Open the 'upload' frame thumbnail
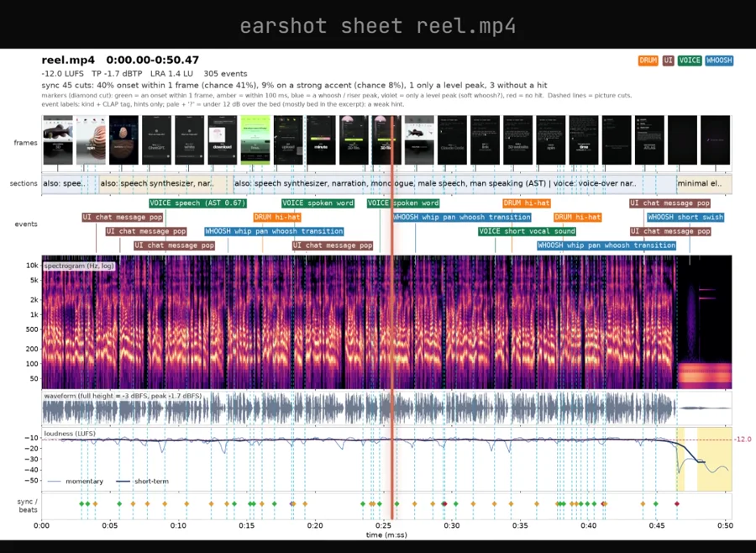 [x=288, y=140]
